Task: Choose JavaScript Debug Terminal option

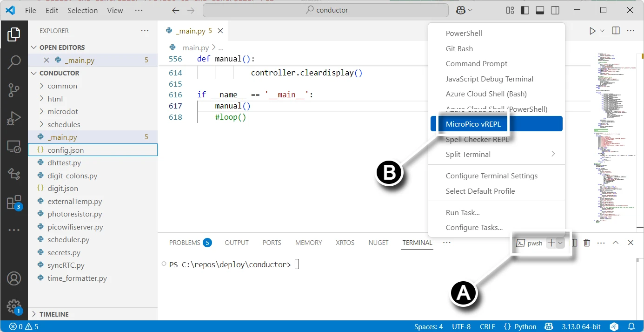Action: (497, 79)
